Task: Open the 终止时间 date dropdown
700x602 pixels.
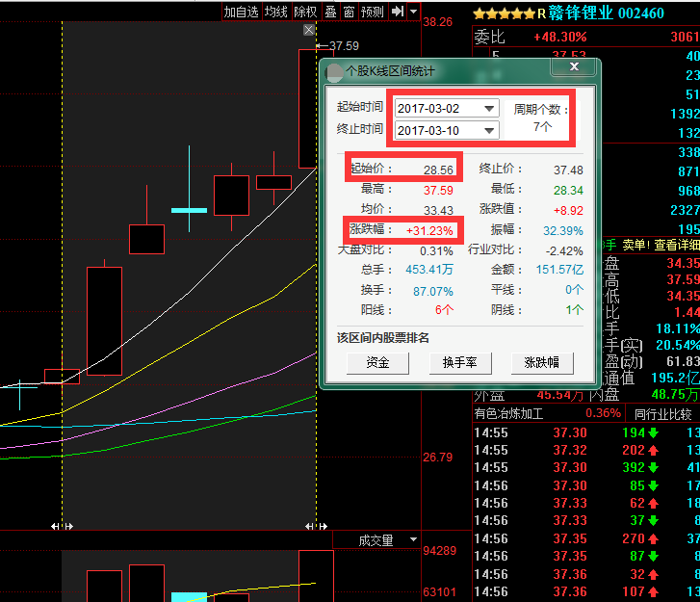Action: (x=489, y=130)
